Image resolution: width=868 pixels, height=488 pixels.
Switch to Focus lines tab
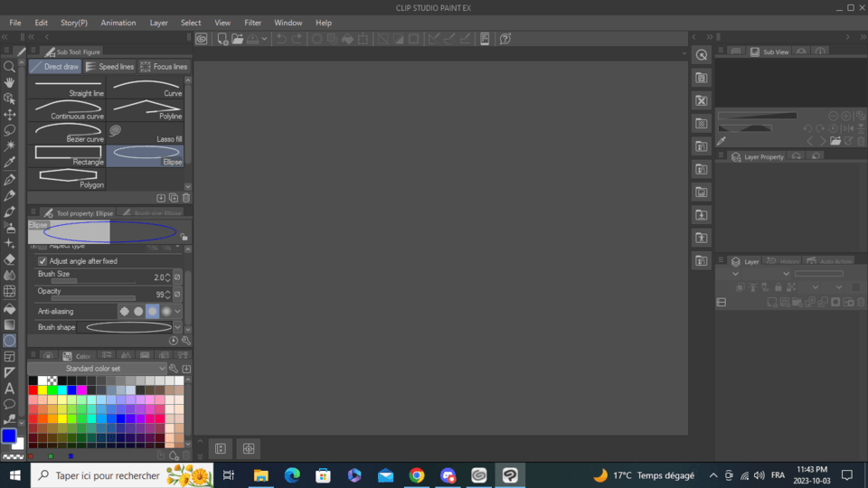coord(165,66)
